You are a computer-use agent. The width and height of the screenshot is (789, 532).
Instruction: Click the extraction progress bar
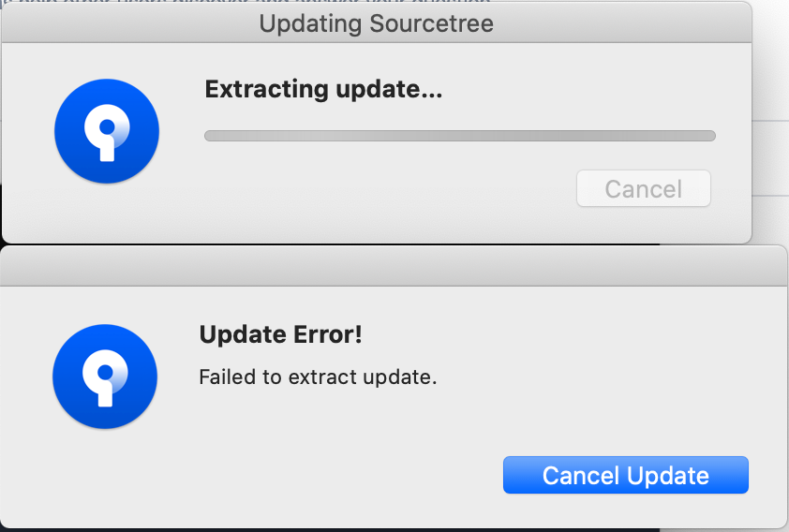[x=460, y=136]
